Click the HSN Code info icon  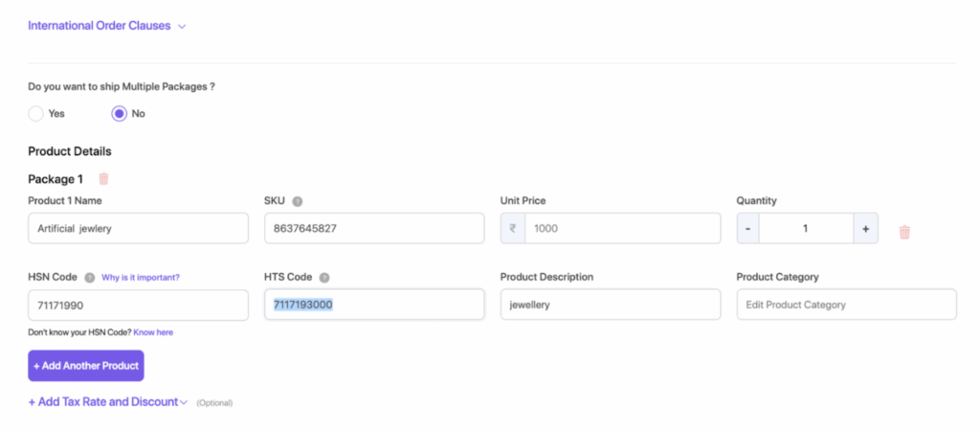[x=90, y=278]
